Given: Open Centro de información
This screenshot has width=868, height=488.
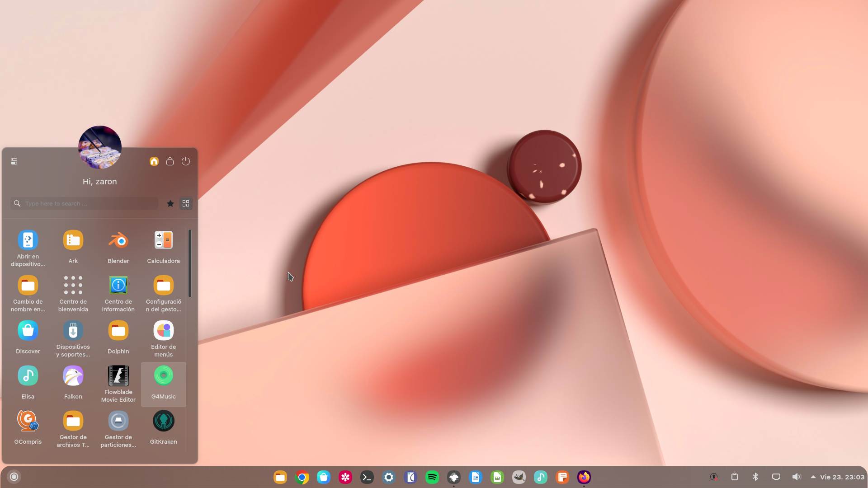Looking at the screenshot, I should pyautogui.click(x=118, y=294).
